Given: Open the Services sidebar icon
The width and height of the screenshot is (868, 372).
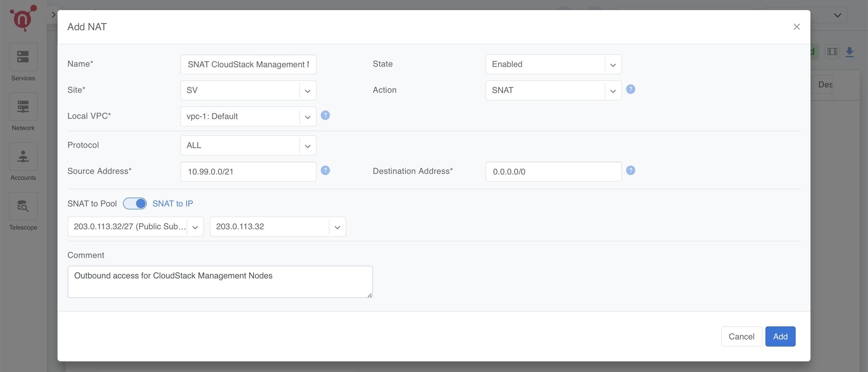Looking at the screenshot, I should pos(23,57).
